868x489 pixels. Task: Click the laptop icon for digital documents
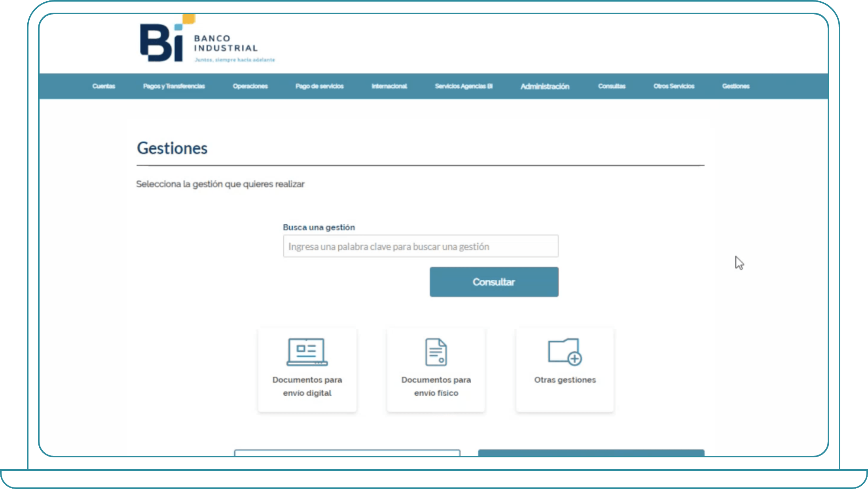coord(307,351)
